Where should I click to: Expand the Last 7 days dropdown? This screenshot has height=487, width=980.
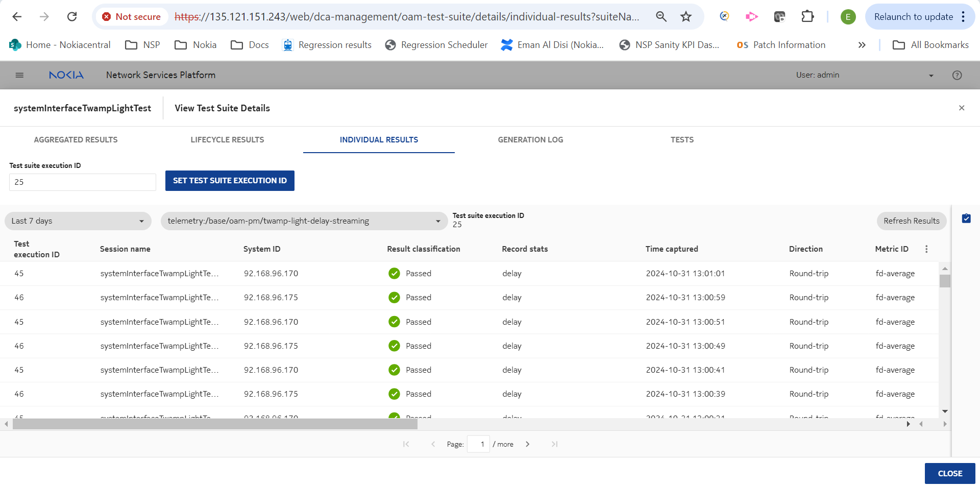78,221
